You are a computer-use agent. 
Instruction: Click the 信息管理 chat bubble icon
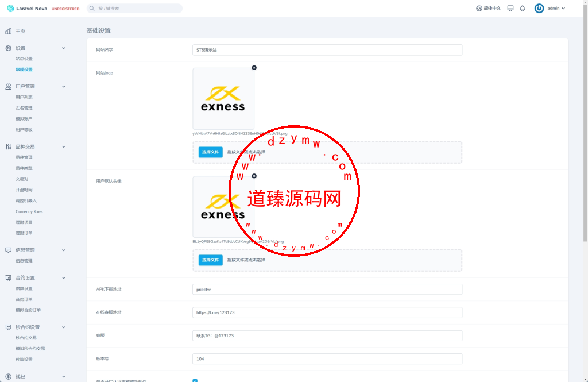(8, 250)
